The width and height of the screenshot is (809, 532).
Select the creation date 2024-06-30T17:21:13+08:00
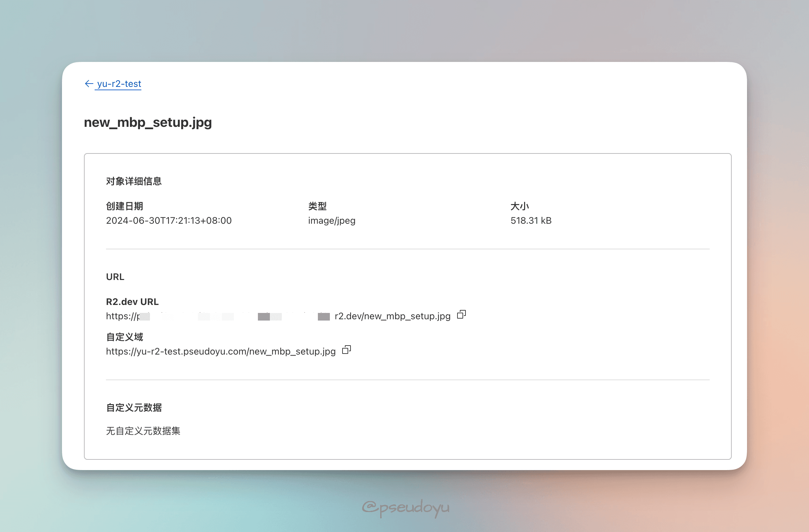coord(169,220)
